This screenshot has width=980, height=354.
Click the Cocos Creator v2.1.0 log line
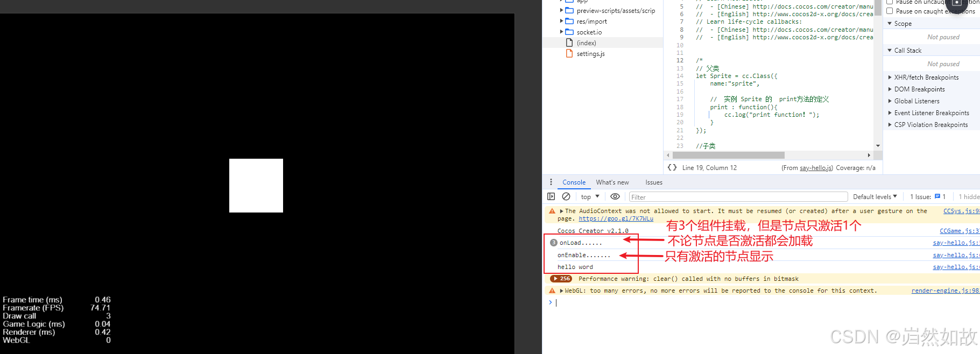click(x=593, y=231)
